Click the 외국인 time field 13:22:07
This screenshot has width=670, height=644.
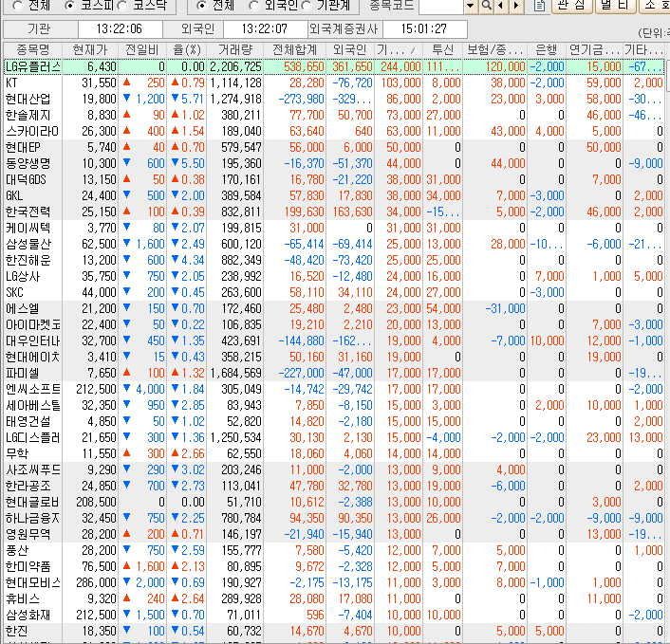pos(265,29)
